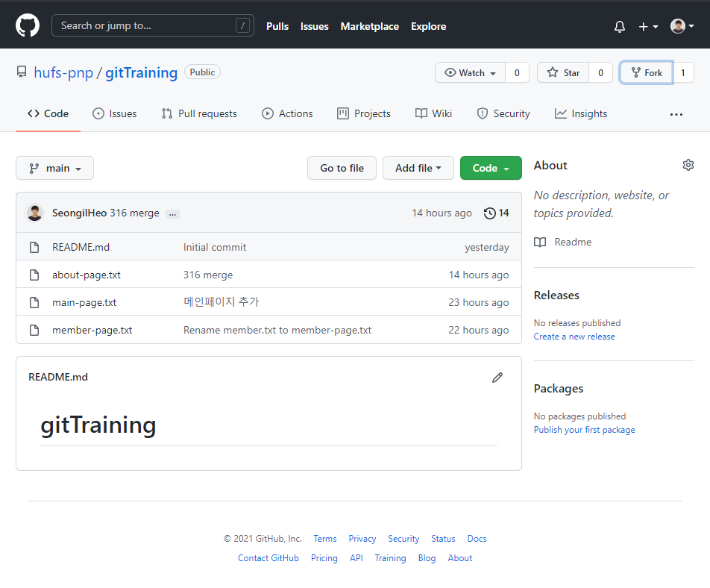
Task: Open the plus create-new menu
Action: tap(648, 27)
